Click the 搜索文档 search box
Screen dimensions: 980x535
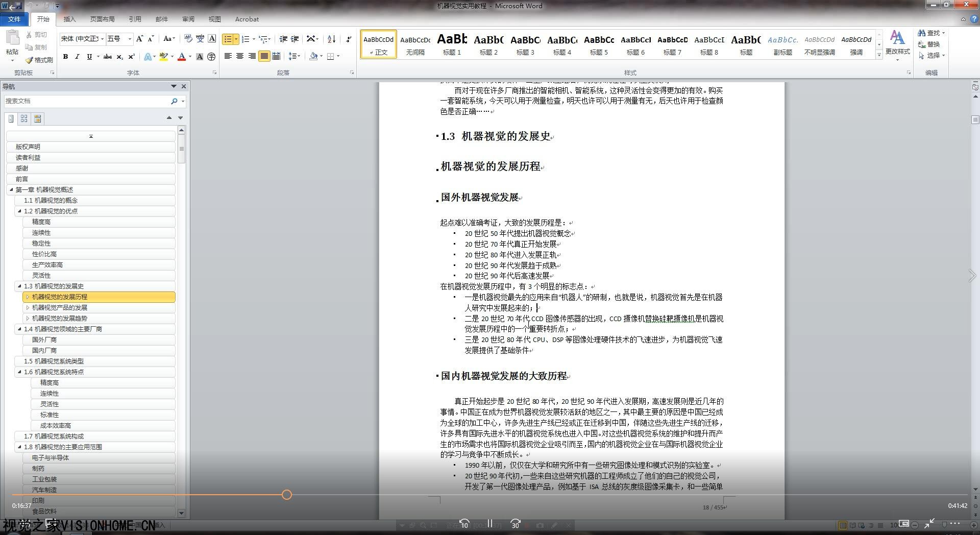pos(87,101)
